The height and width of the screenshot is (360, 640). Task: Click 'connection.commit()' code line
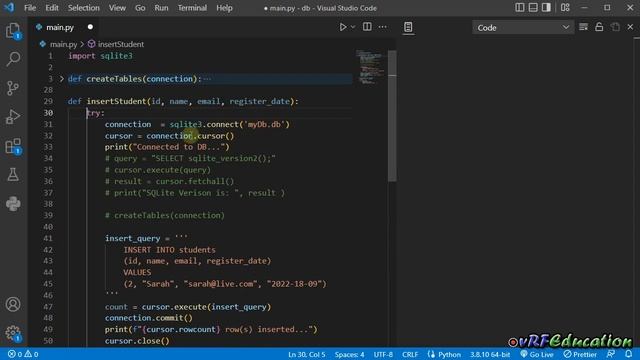[149, 318]
